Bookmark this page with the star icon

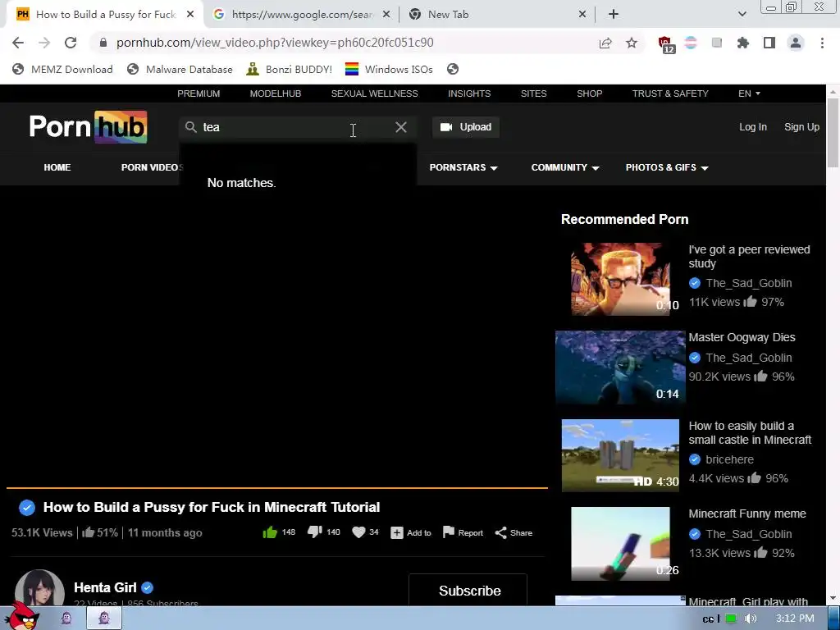632,43
